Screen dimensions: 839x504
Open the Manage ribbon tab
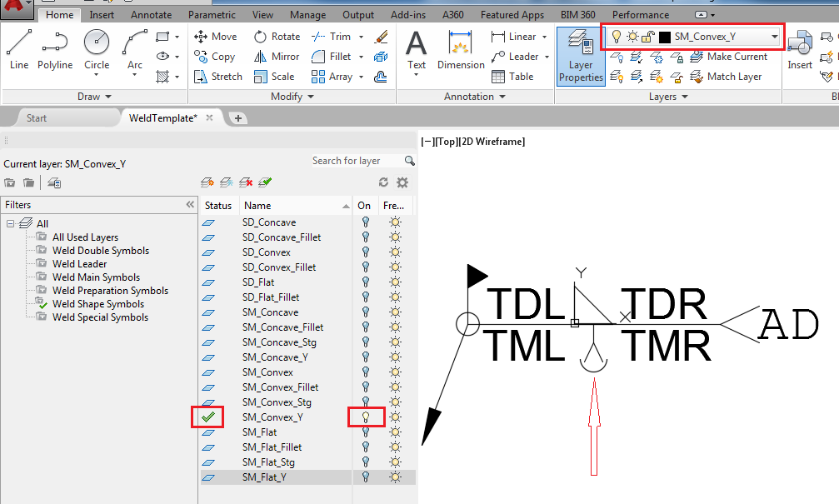[307, 15]
